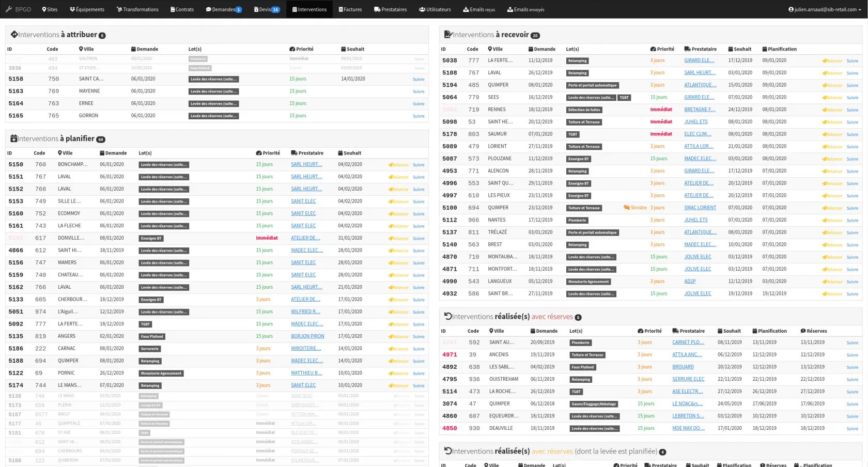The height and width of the screenshot is (467, 868).
Task: Open the Prestataires truck menu
Action: coord(390,9)
